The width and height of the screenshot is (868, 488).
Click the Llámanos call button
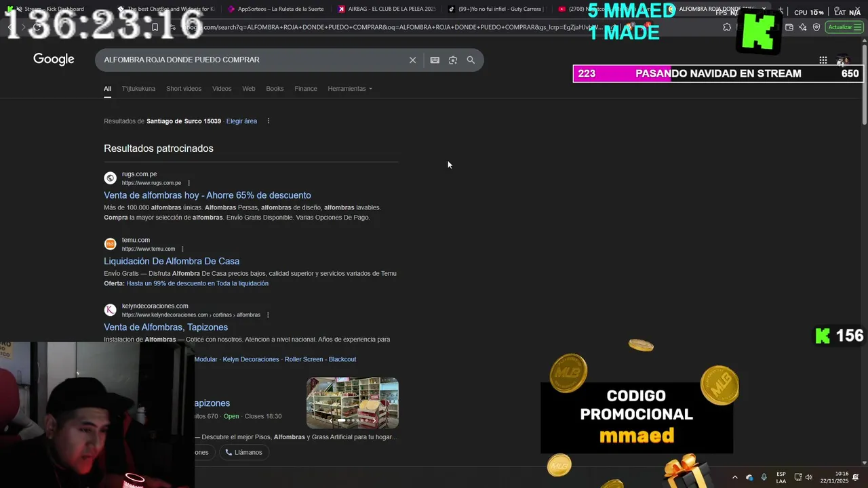tap(243, 452)
